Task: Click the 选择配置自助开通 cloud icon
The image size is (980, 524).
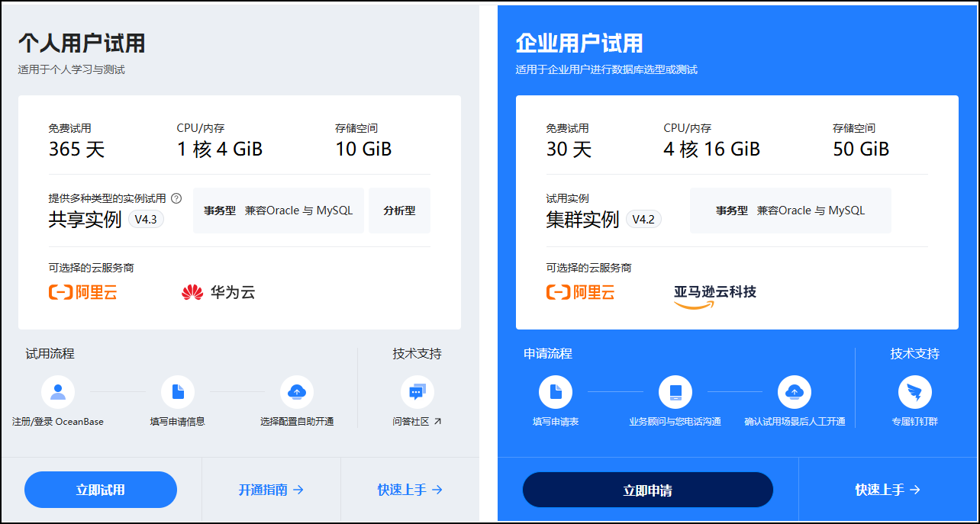Action: (297, 392)
